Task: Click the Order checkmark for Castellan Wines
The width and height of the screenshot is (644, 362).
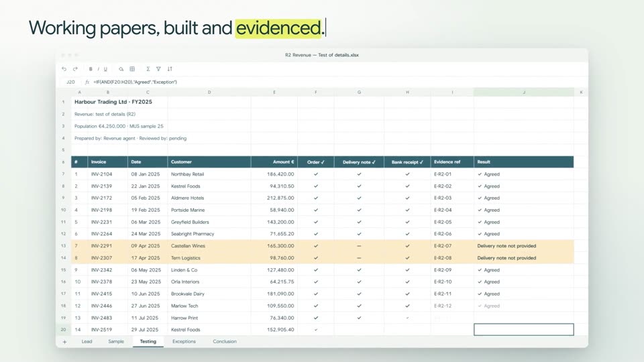Action: [316, 246]
